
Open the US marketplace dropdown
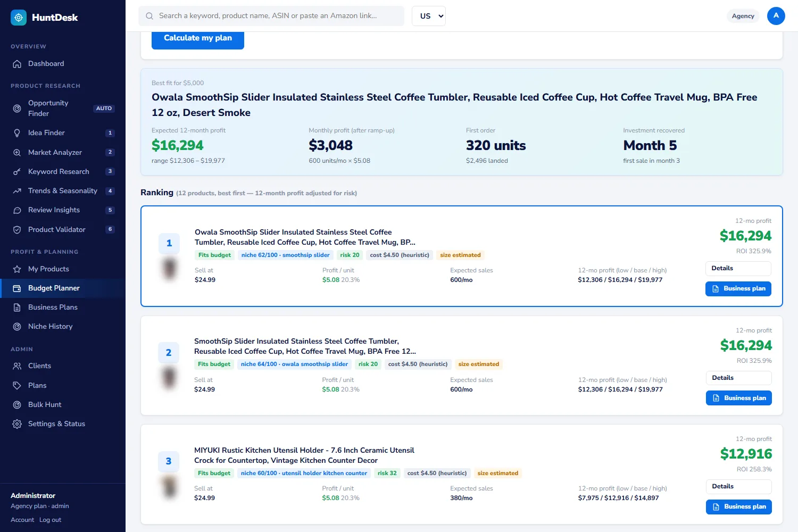pos(429,16)
